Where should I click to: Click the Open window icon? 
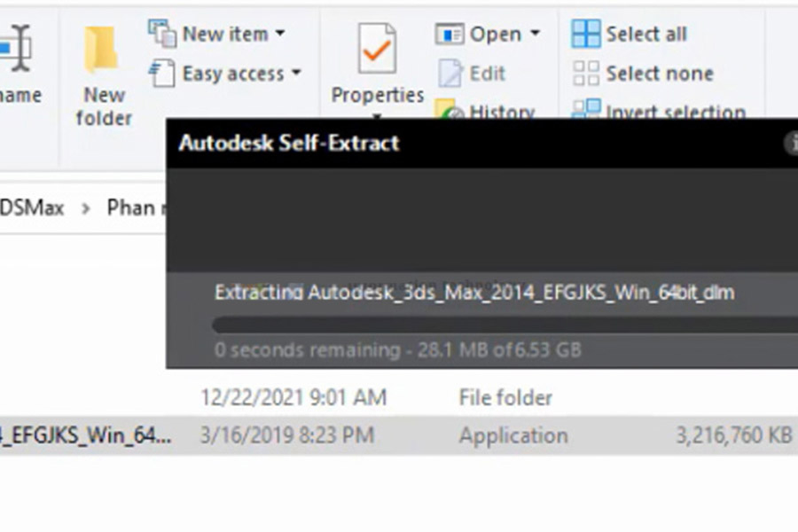(x=449, y=34)
